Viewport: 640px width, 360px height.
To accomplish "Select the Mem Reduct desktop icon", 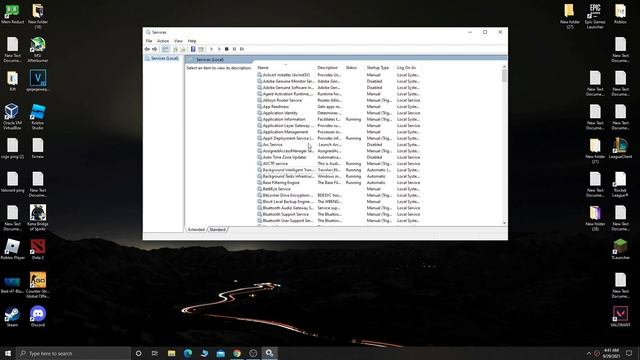I will tap(12, 13).
